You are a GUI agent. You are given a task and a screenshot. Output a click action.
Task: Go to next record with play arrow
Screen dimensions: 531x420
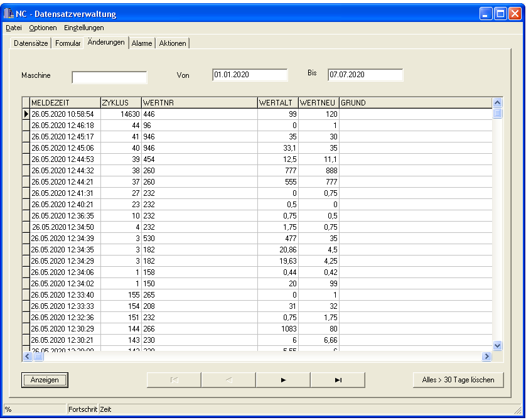[283, 380]
